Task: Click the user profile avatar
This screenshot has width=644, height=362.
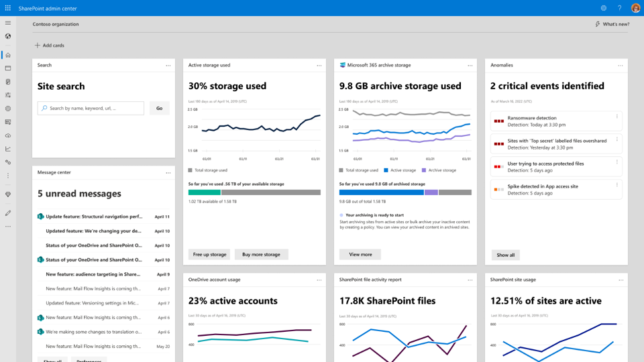Action: pos(635,8)
